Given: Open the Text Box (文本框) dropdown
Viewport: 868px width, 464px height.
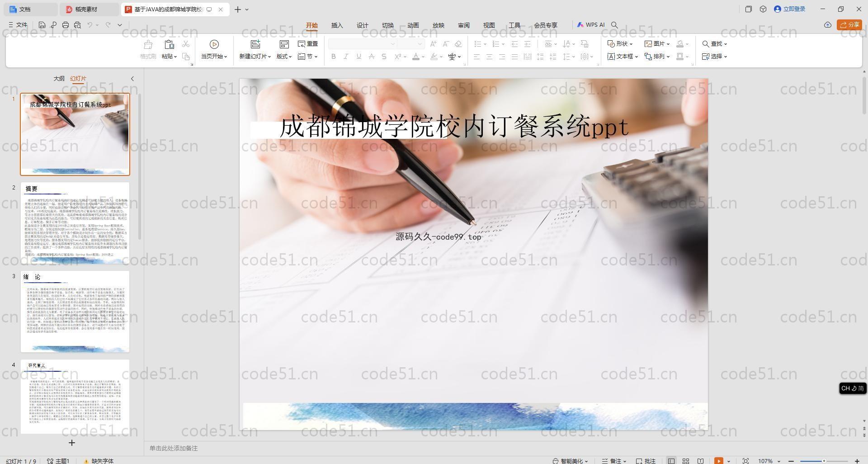Looking at the screenshot, I should tap(623, 57).
